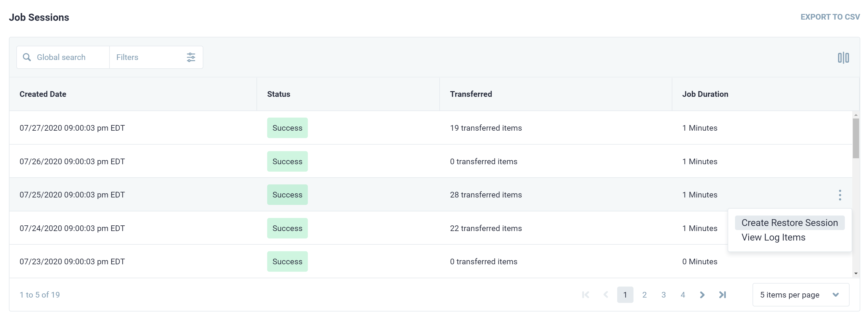Click the table's vertical scrollbar thumb
Screen dimensions: 868x321
[x=856, y=138]
